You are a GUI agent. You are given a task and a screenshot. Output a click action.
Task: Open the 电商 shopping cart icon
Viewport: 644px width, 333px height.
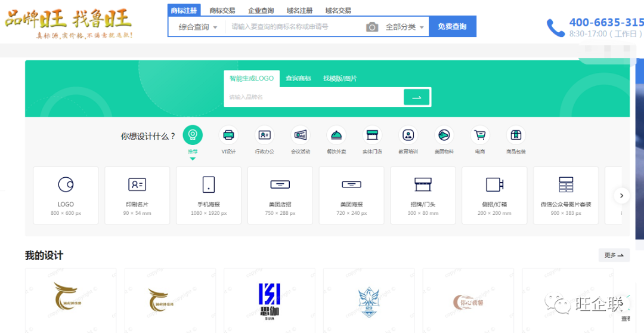479,135
